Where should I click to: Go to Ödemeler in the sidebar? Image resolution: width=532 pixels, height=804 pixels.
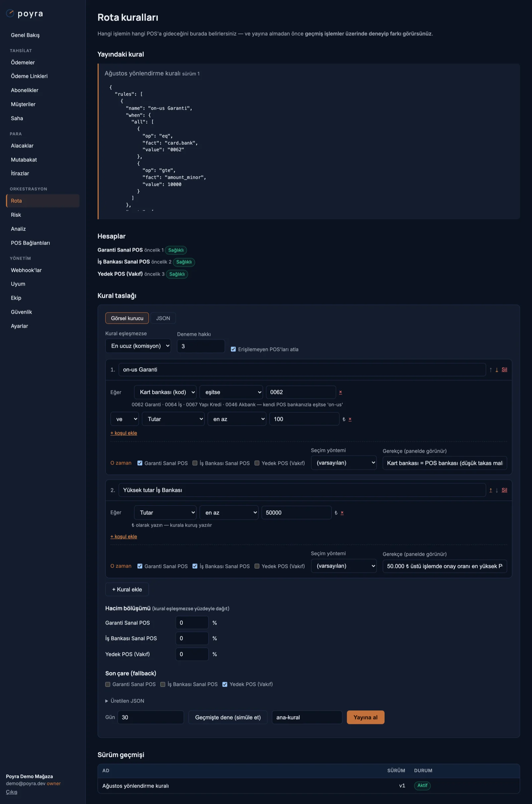43,63
